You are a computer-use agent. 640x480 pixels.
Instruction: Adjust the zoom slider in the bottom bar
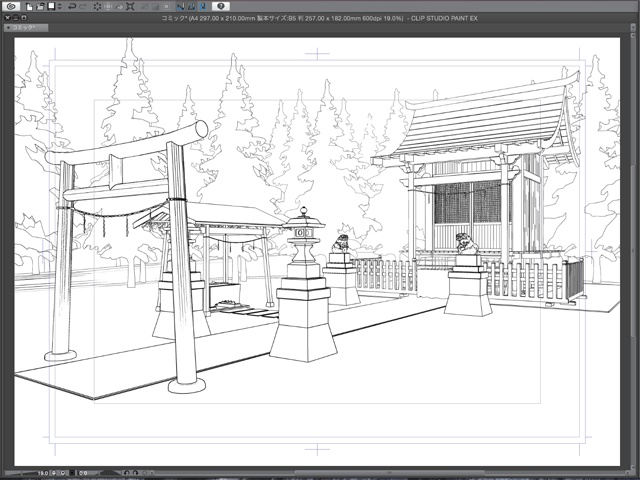pos(20,473)
